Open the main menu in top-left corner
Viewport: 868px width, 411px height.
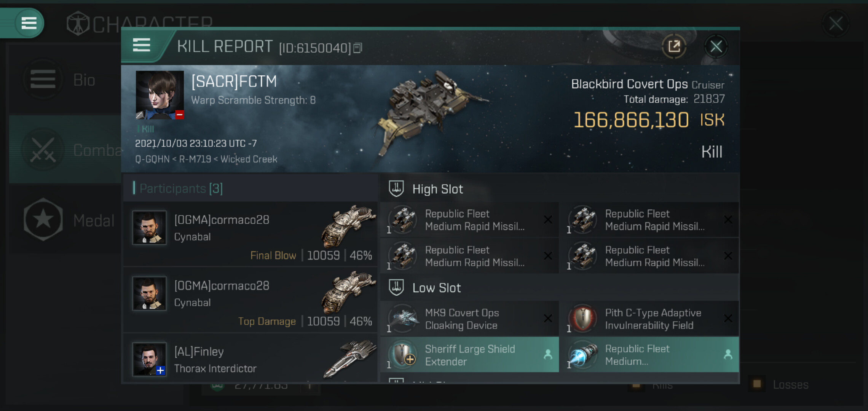(x=29, y=23)
